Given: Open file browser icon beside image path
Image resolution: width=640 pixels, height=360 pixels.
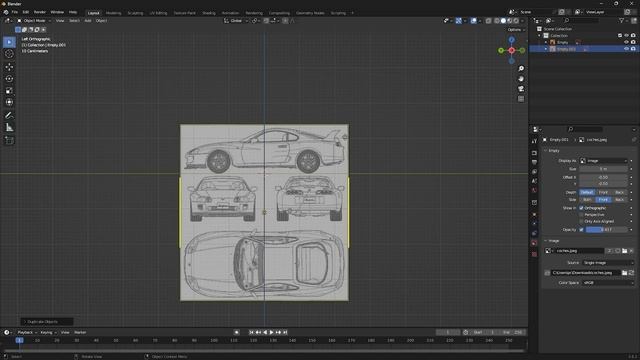Looking at the screenshot, I should (x=624, y=273).
